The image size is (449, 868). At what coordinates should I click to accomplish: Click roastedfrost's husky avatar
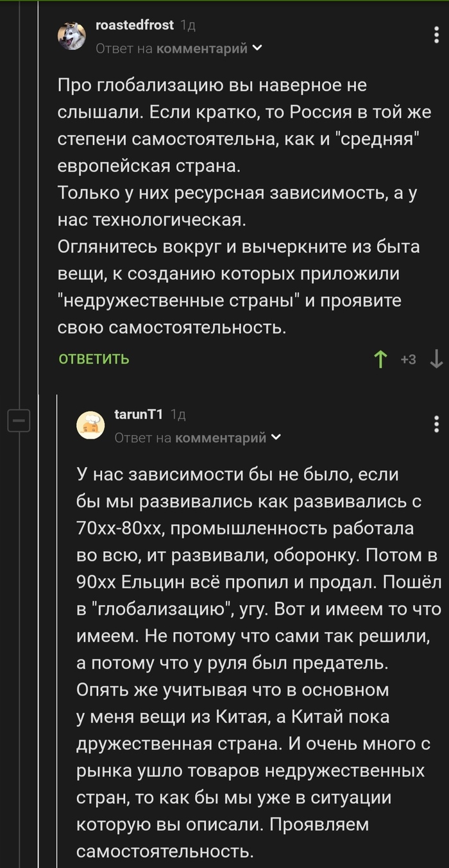coord(72,35)
